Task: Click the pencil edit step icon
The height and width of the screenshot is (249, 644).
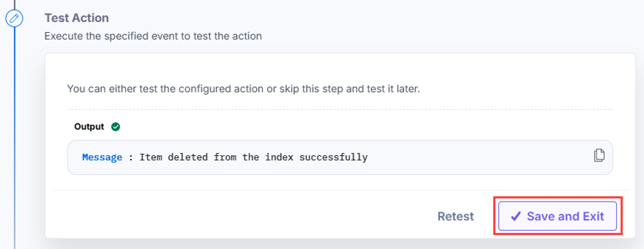Action: (14, 18)
